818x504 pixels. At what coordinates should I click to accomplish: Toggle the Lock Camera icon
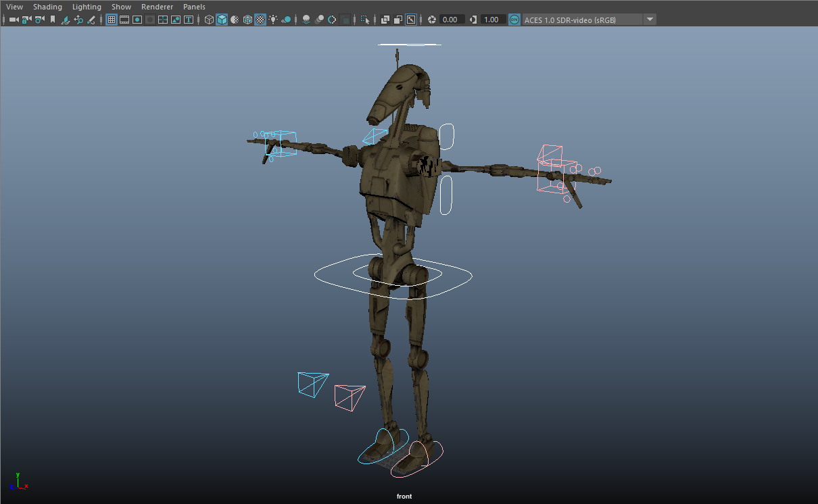coord(26,20)
